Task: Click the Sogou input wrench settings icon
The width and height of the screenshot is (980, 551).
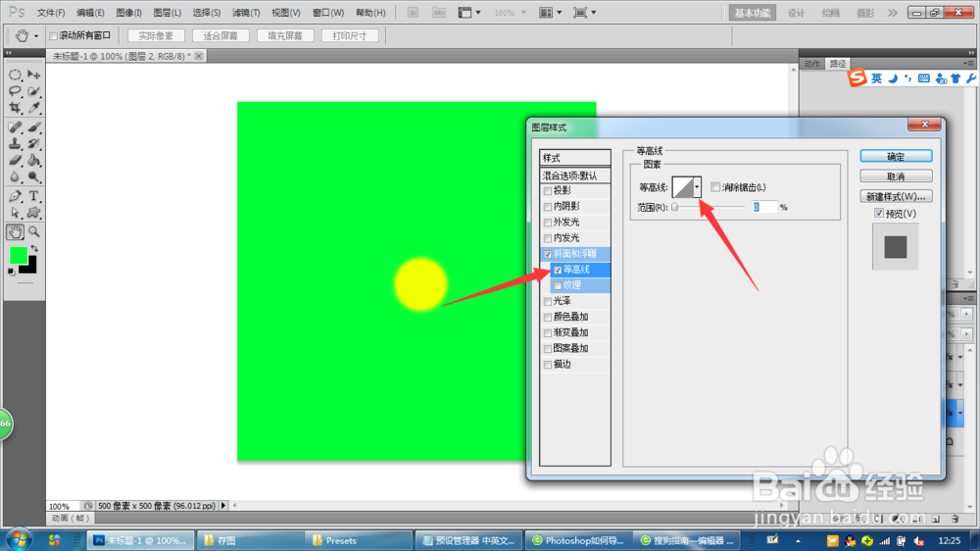Action: point(970,78)
